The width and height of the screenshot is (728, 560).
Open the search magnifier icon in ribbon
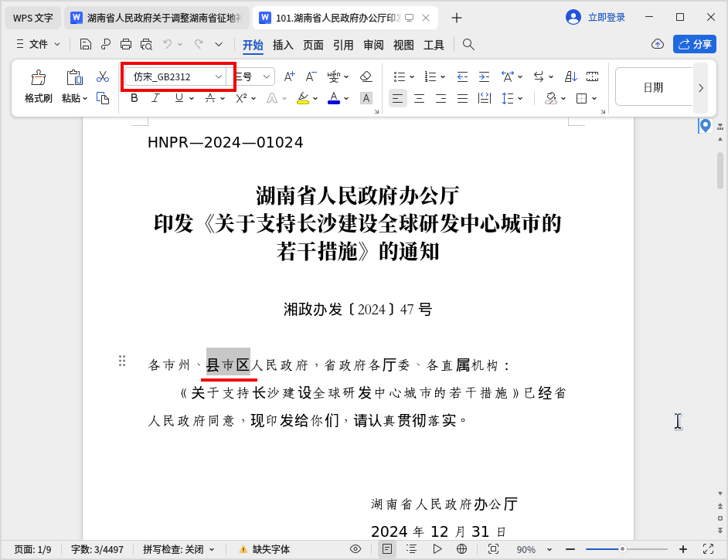(x=468, y=45)
